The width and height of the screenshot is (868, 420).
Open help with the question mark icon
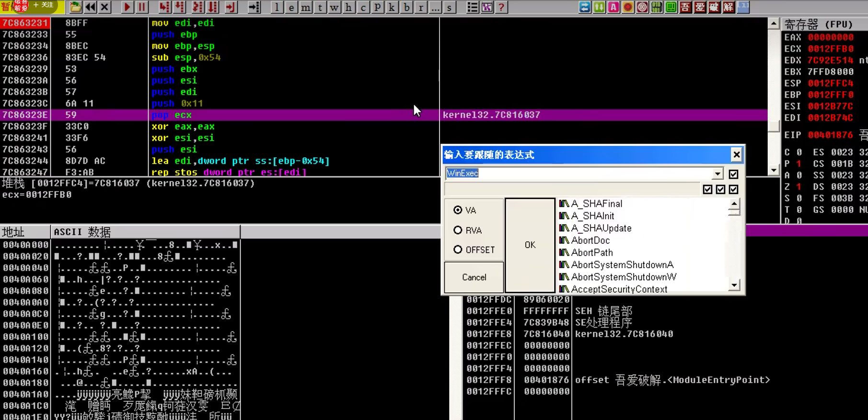[501, 7]
